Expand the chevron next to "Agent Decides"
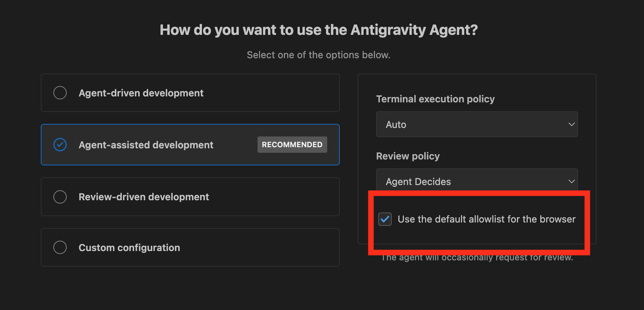The width and height of the screenshot is (644, 310). [572, 181]
